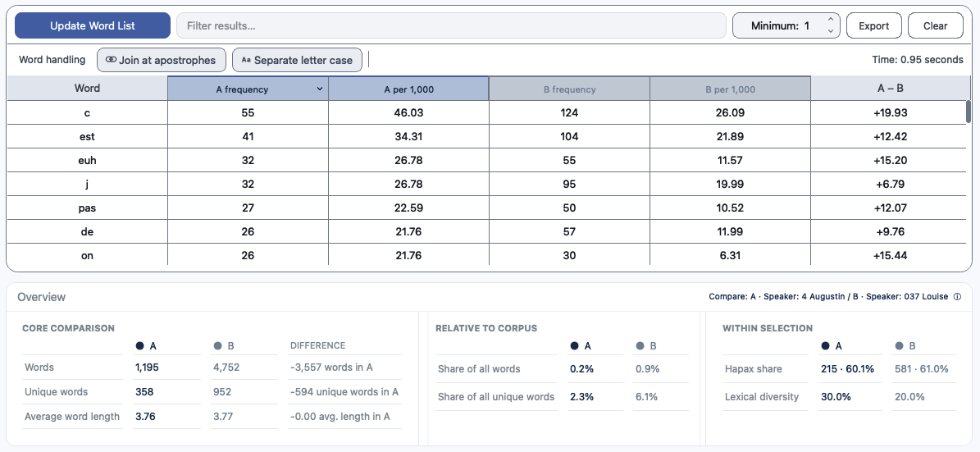
Task: Sort by the Word column header
Action: click(x=87, y=88)
